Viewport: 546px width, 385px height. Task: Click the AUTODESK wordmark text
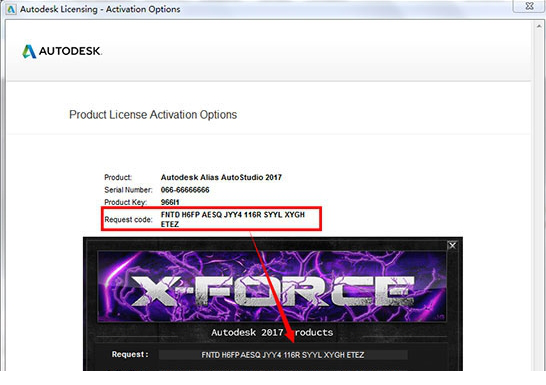tap(70, 51)
